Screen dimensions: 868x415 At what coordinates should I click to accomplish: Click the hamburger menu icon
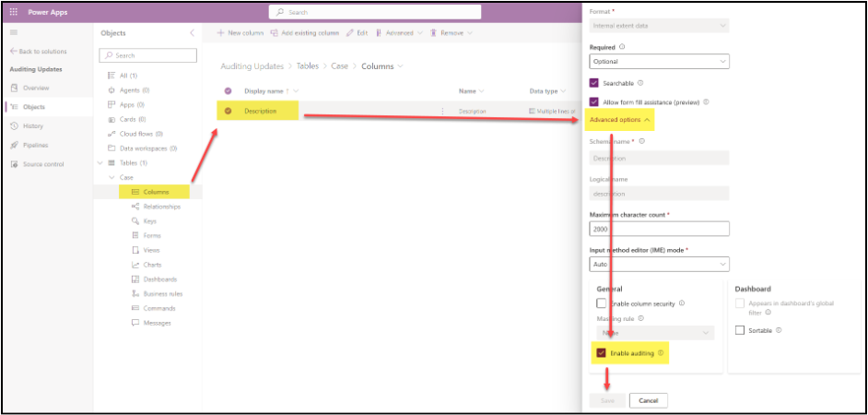coord(13,32)
